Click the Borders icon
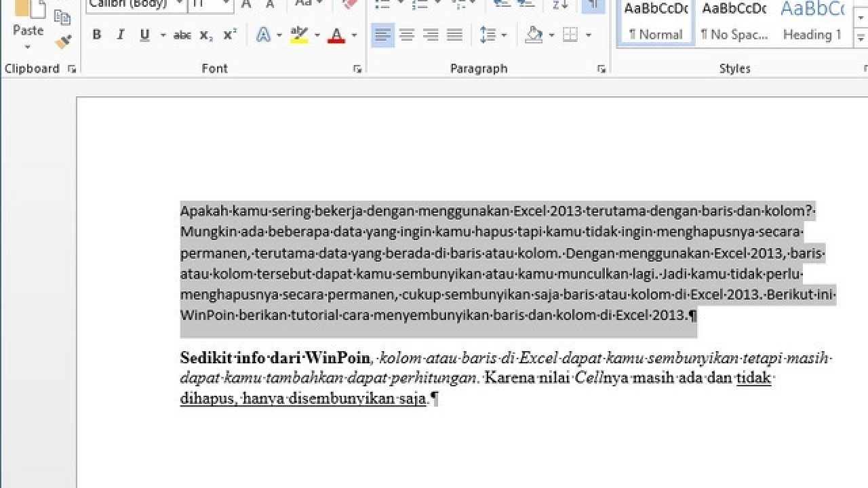 pos(570,35)
